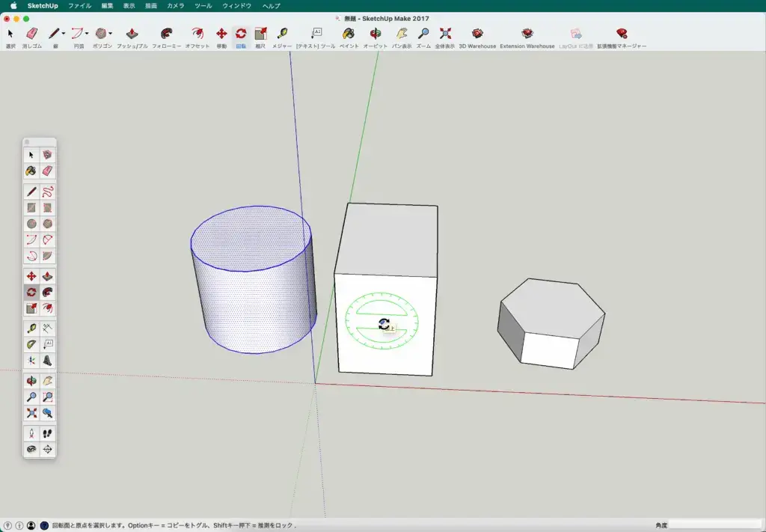Open Extension Warehouse

click(x=527, y=34)
